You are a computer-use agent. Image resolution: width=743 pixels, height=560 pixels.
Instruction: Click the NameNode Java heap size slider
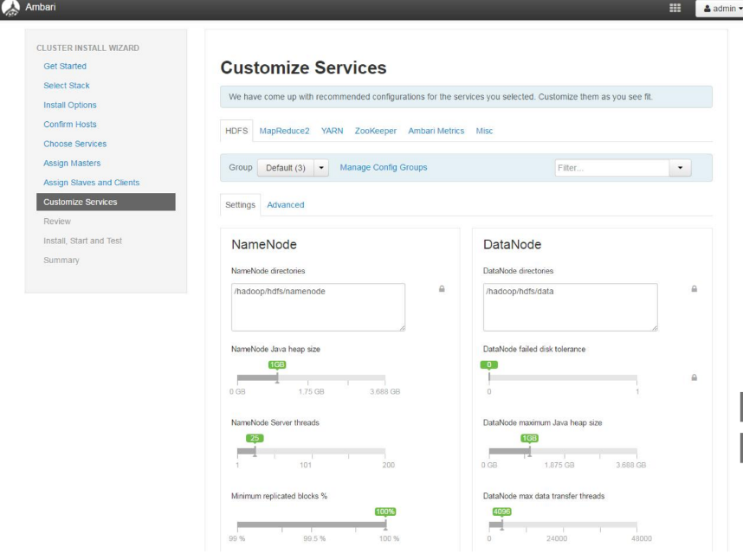pyautogui.click(x=311, y=377)
